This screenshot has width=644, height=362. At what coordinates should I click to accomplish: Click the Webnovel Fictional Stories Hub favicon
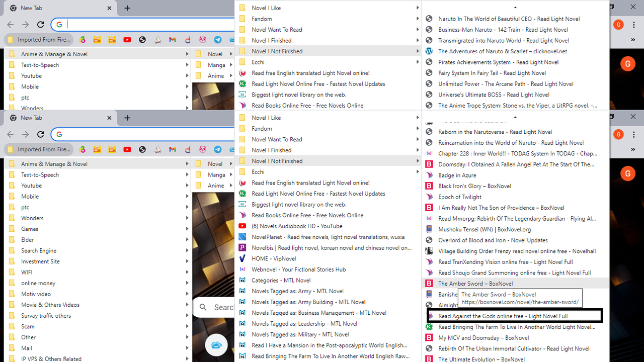242,269
